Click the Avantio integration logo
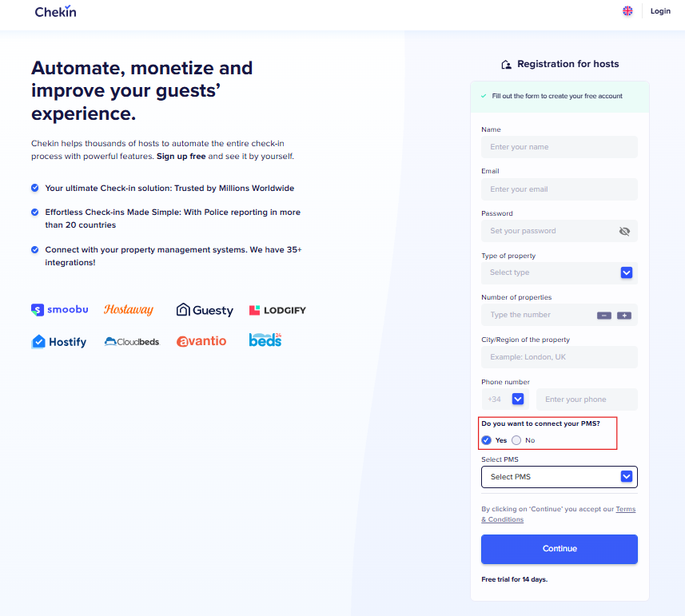The image size is (685, 616). [201, 341]
